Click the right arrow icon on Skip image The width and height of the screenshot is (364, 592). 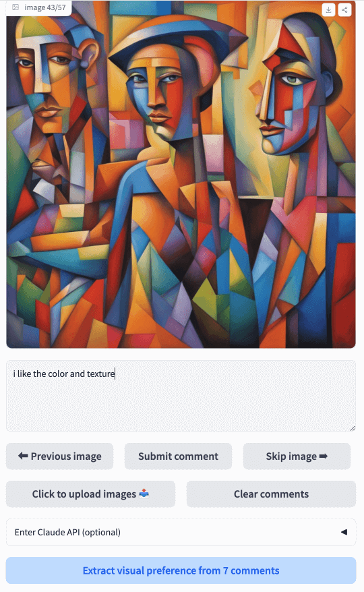pyautogui.click(x=324, y=456)
